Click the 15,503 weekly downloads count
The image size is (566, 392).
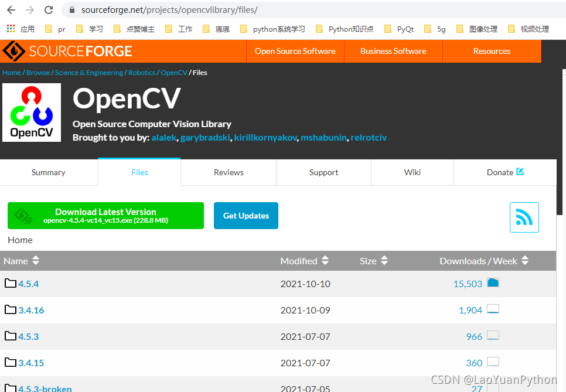pyautogui.click(x=468, y=284)
